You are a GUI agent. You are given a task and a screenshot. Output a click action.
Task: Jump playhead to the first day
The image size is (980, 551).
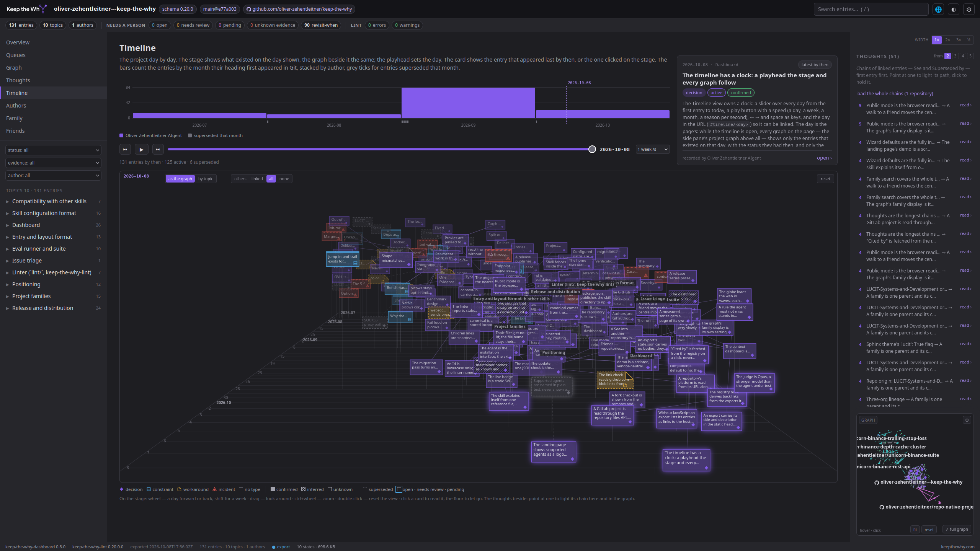pyautogui.click(x=125, y=149)
